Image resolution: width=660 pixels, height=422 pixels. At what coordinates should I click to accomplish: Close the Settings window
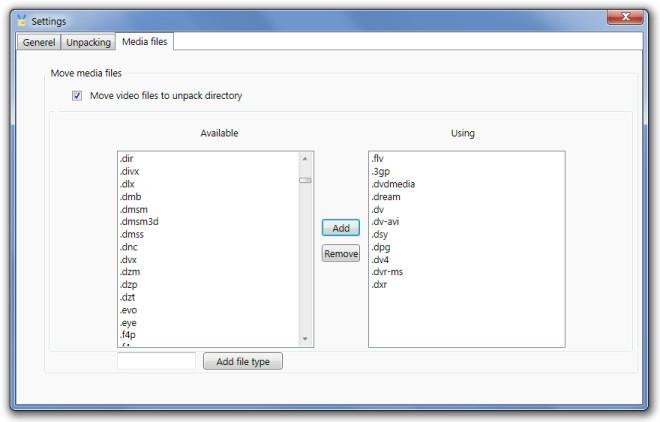pos(625,17)
